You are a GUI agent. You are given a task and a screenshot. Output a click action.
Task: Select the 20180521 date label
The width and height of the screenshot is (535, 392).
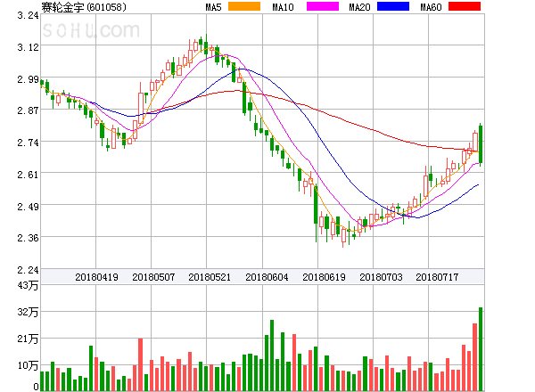[210, 277]
